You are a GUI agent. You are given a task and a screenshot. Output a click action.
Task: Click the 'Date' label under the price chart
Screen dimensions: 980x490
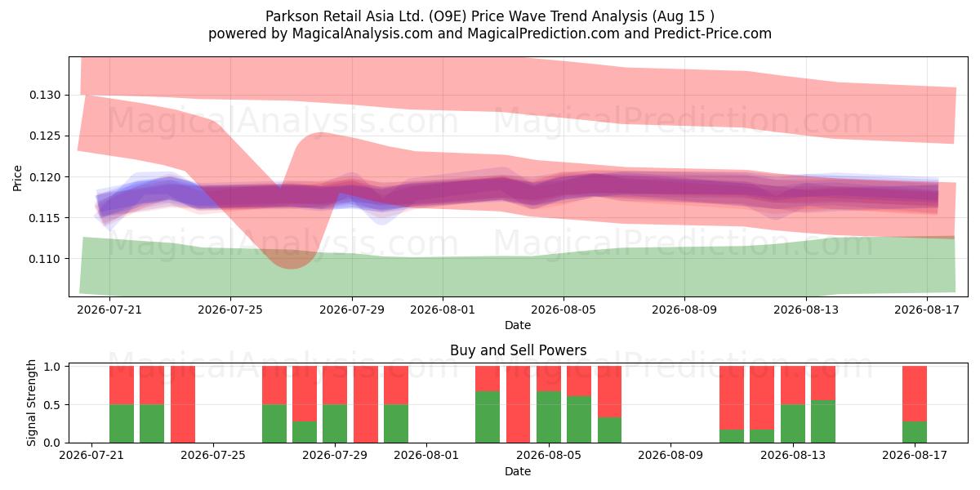tap(518, 325)
